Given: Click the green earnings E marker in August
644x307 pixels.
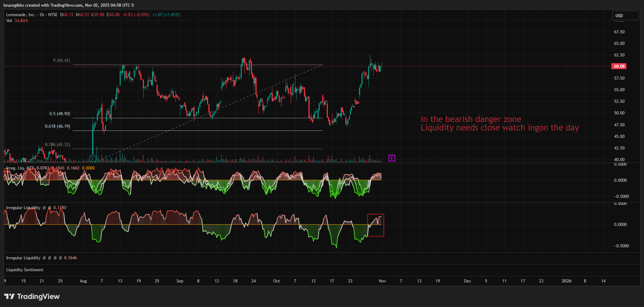Looking at the screenshot, I should pos(93,158).
